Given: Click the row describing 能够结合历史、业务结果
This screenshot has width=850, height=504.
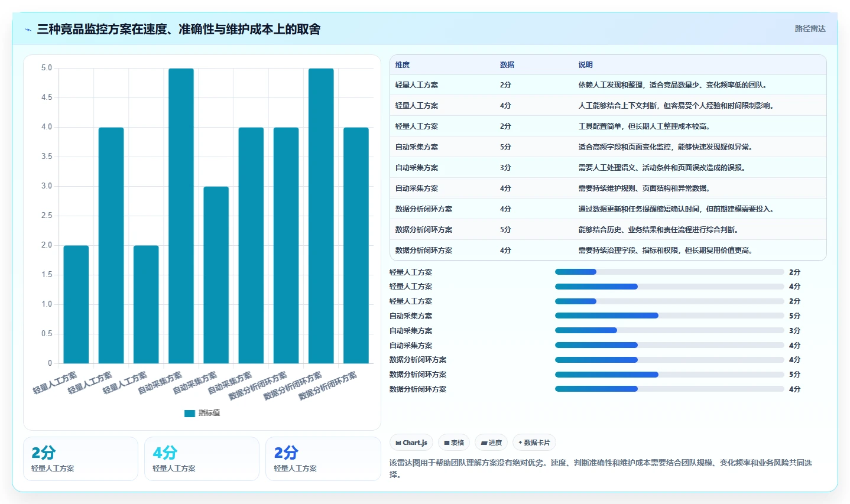Looking at the screenshot, I should (x=608, y=230).
